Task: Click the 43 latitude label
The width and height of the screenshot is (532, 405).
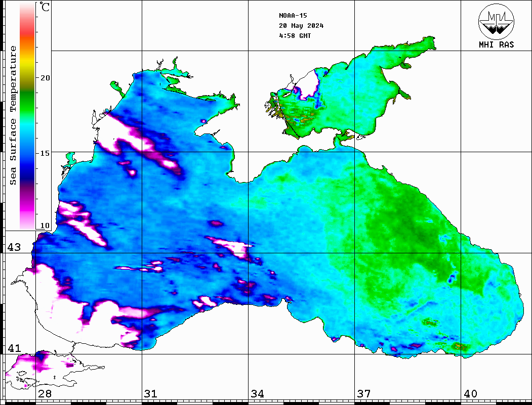Action: click(14, 247)
